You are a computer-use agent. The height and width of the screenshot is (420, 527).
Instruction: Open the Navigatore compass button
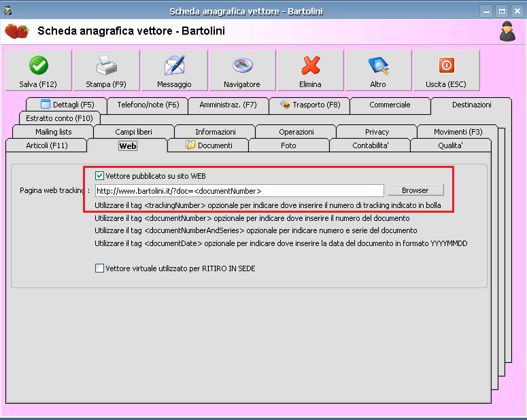point(242,70)
